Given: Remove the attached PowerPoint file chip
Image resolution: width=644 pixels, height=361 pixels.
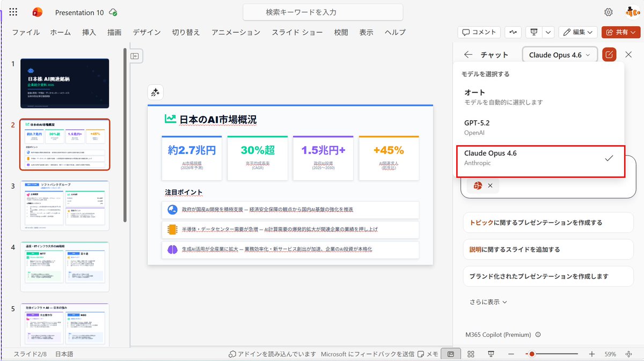Looking at the screenshot, I should pyautogui.click(x=490, y=186).
